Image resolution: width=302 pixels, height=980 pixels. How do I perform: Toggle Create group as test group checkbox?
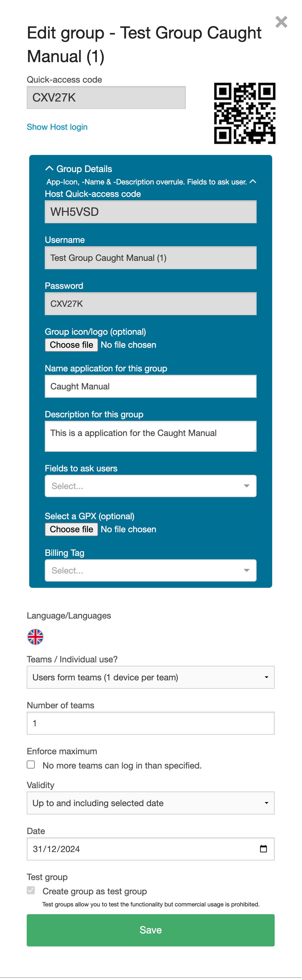click(x=31, y=890)
